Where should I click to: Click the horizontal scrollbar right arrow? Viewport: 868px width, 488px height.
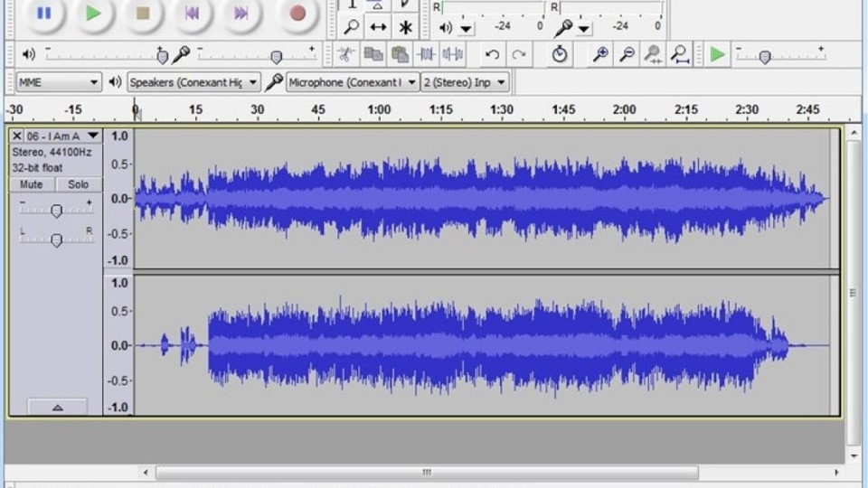[x=836, y=473]
